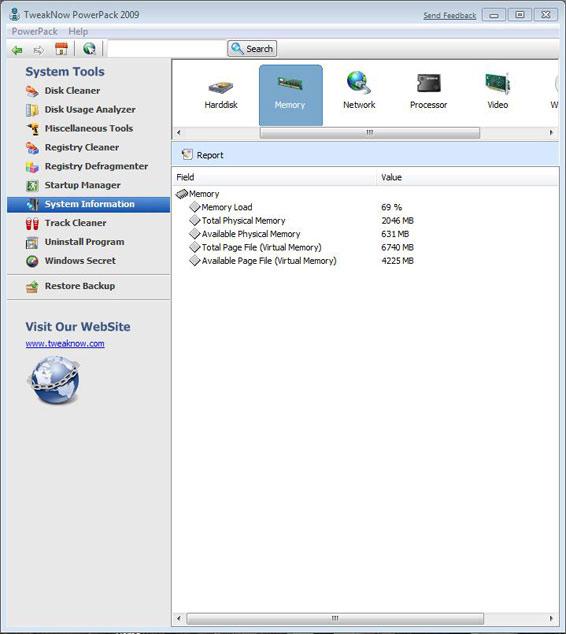
Task: Select the Memory category icon
Action: tap(291, 95)
